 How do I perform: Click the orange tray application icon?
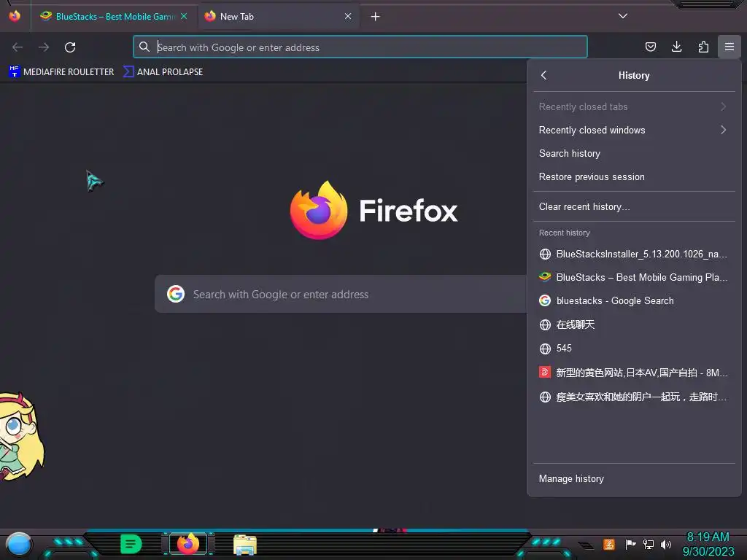point(609,544)
